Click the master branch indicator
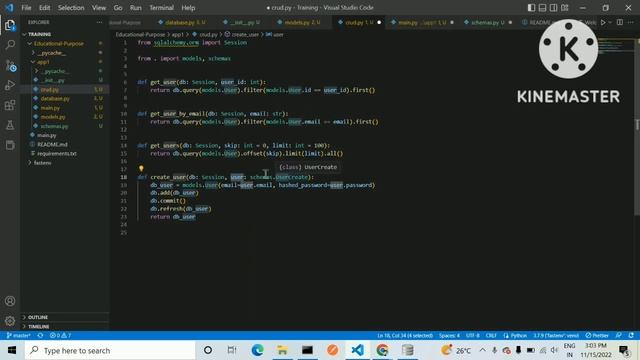 coord(18,336)
